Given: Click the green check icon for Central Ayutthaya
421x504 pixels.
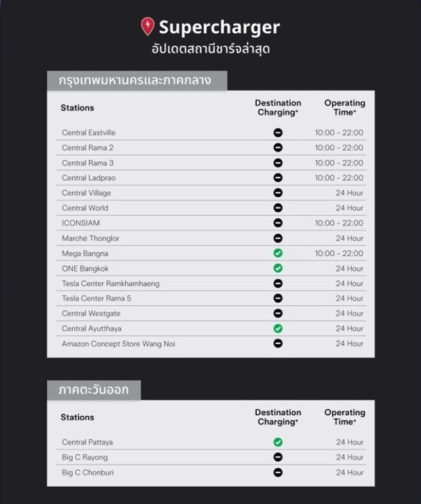Looking at the screenshot, I should coord(278,328).
